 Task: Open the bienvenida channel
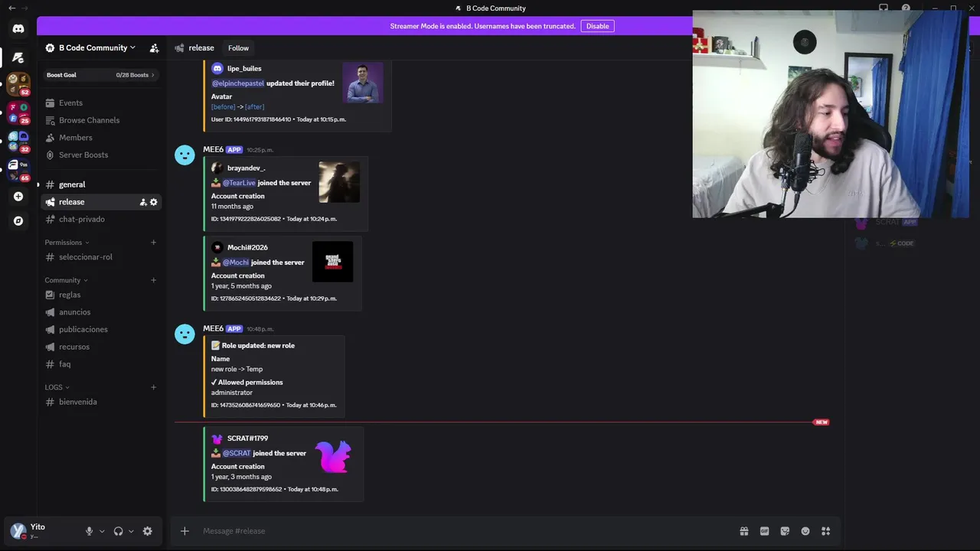101,402
